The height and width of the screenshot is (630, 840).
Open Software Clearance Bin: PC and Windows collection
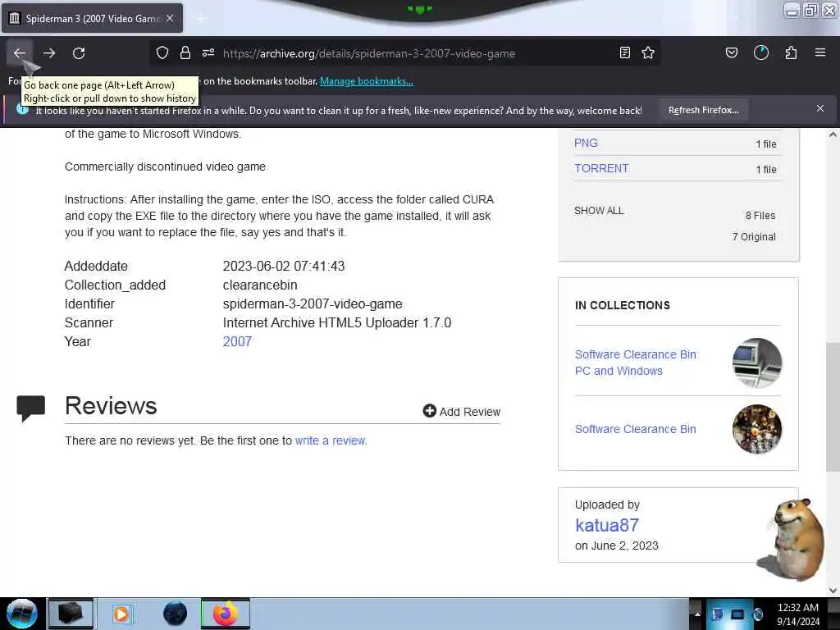click(636, 363)
